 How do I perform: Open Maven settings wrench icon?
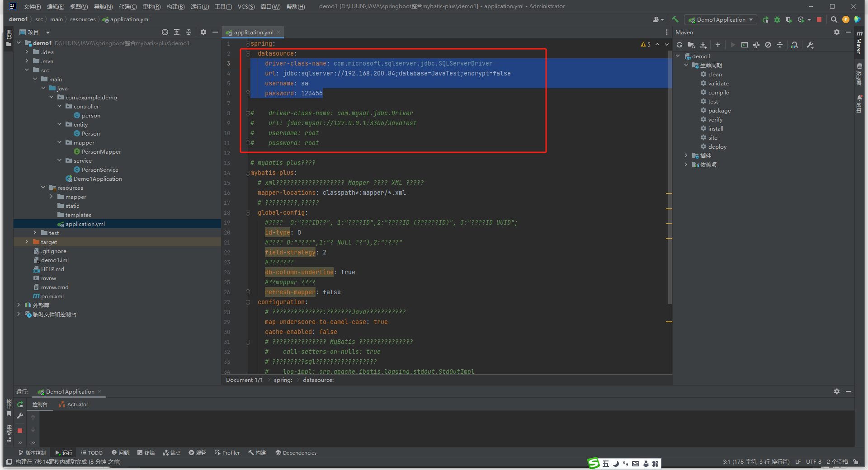[x=810, y=45]
